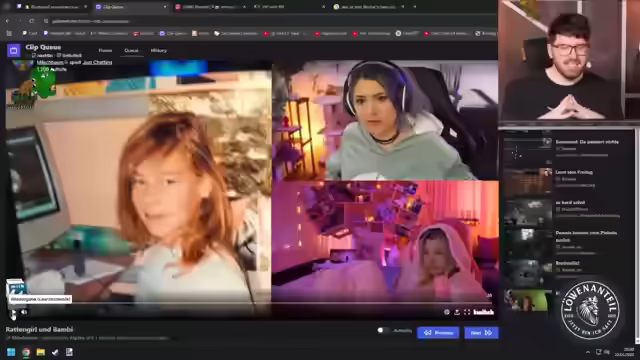This screenshot has width=640, height=360.
Task: Select the 'Leon vom Freitag' queued clip thumbnail
Action: coord(528,180)
